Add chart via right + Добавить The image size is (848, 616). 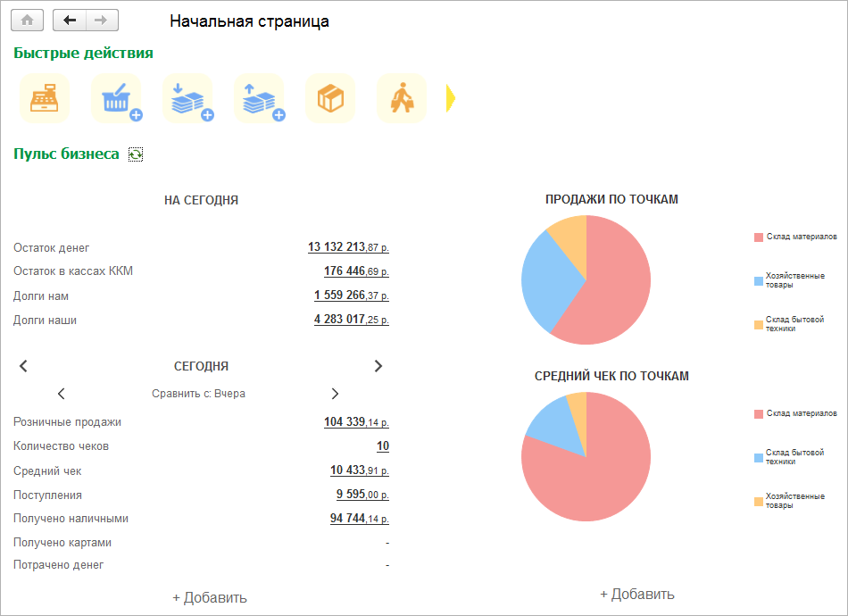(x=637, y=595)
